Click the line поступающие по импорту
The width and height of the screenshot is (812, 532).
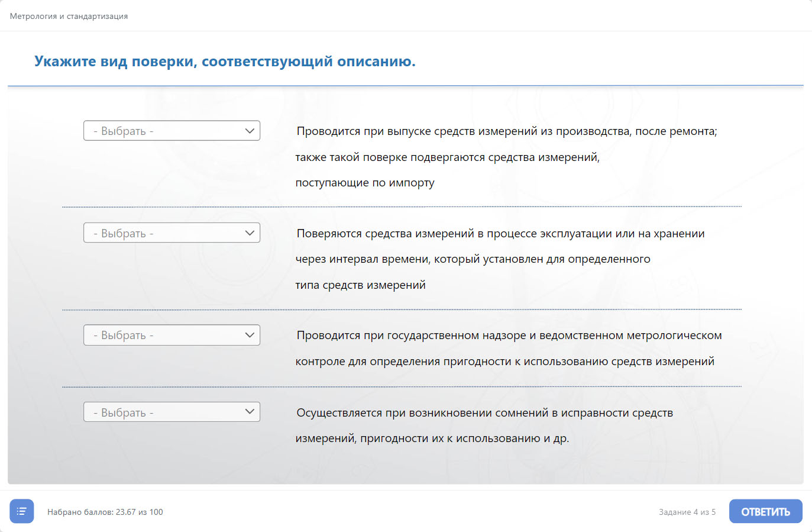(x=365, y=183)
